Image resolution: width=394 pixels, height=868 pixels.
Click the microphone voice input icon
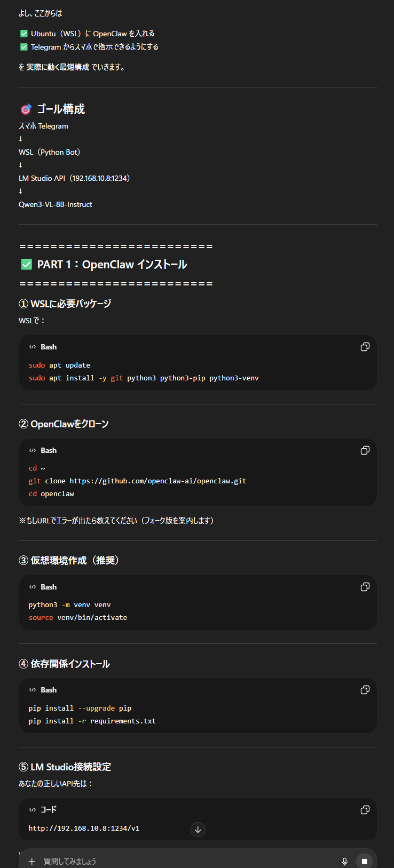point(345,861)
